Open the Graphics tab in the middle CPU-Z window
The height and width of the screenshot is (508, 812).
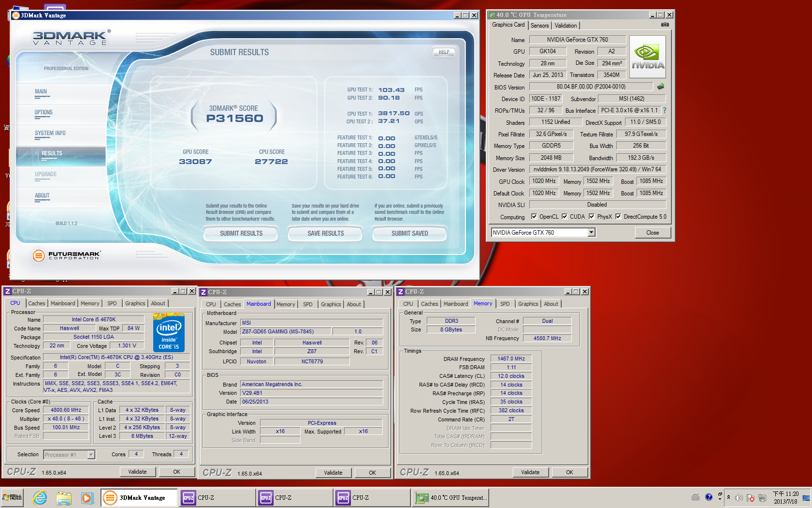click(x=331, y=304)
